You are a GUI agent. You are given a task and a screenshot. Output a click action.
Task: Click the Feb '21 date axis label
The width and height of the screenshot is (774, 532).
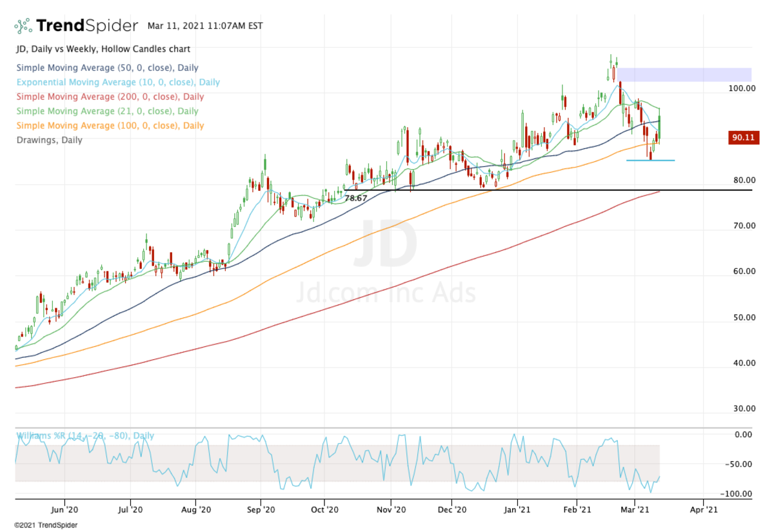pos(577,509)
